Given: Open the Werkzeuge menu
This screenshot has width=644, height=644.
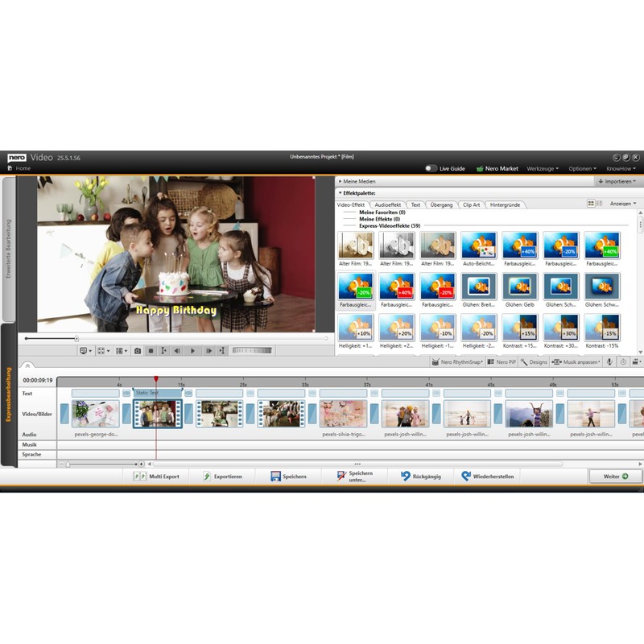Looking at the screenshot, I should pyautogui.click(x=543, y=168).
